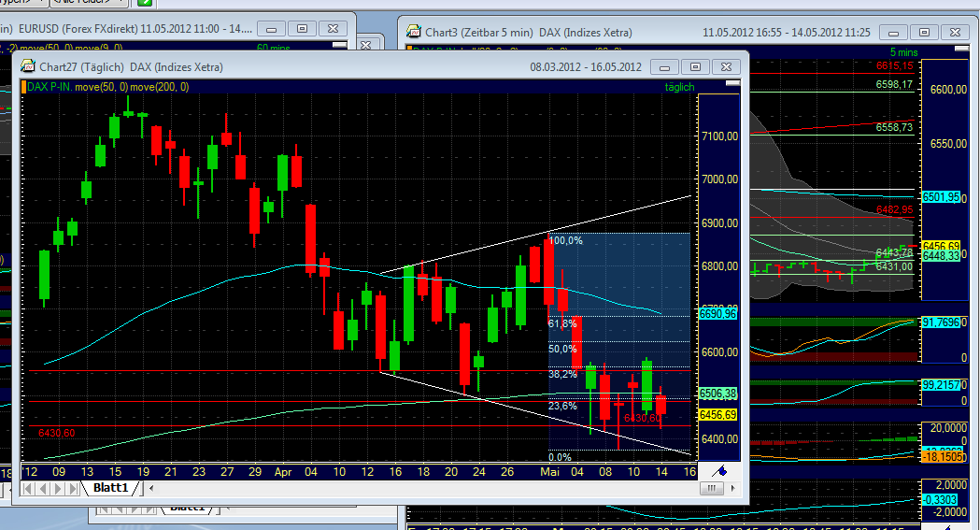Click the 6448,33 price tag in Chart3
Screen dimensions: 980x530
[x=941, y=256]
